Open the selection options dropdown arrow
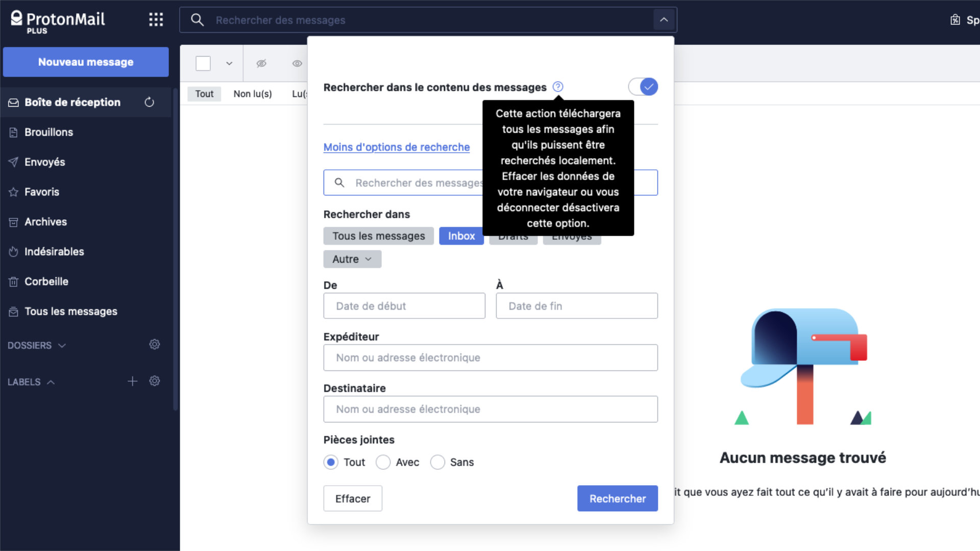Screen dimensions: 980x551 (229, 63)
